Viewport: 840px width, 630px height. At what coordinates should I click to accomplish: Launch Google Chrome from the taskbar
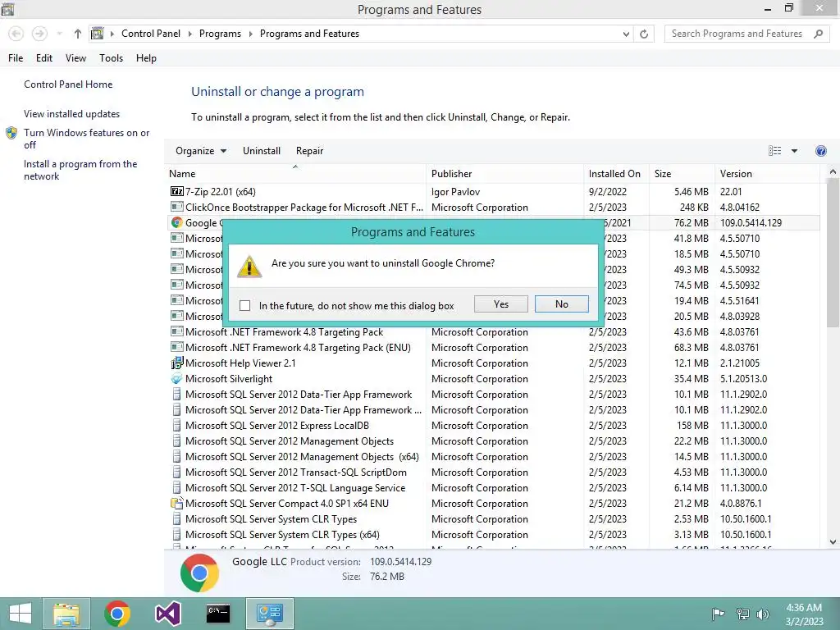click(117, 614)
